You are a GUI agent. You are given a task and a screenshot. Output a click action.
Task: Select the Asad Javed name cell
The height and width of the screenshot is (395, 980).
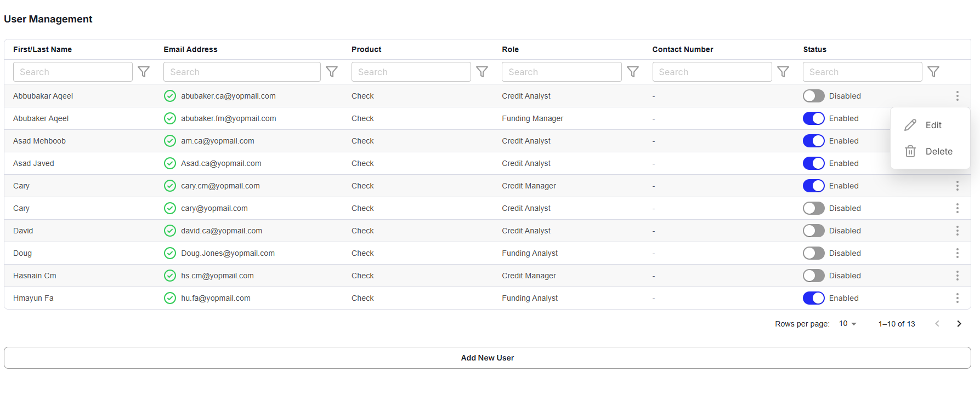coord(33,163)
